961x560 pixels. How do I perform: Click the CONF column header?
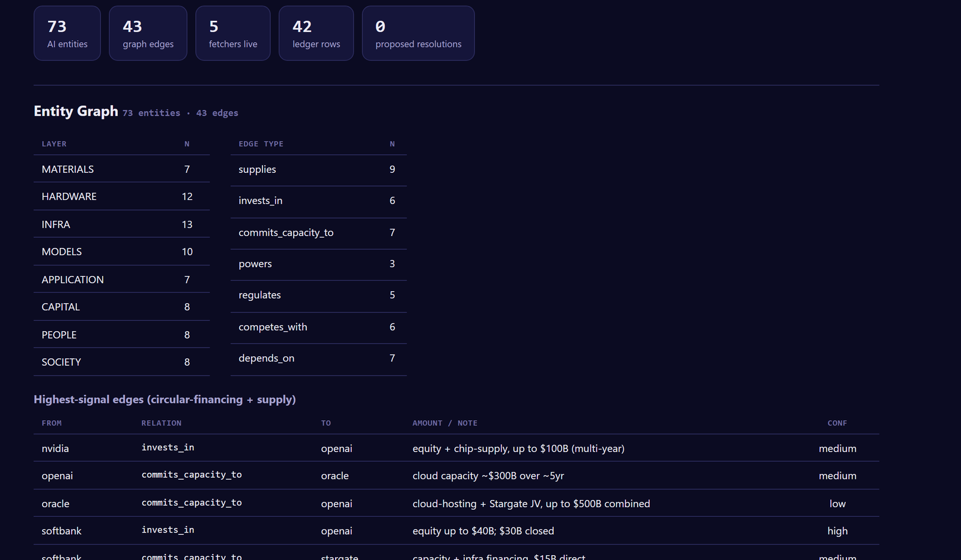pos(837,423)
